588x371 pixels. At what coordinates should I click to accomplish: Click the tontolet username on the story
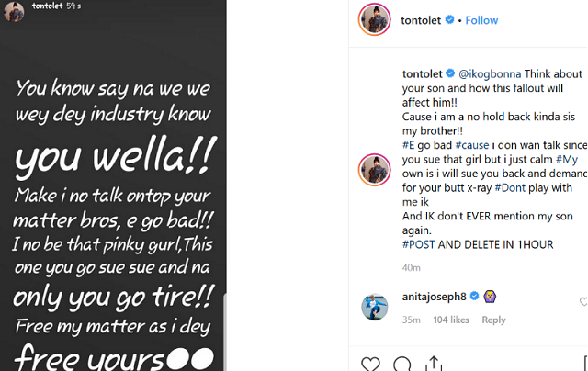(46, 6)
